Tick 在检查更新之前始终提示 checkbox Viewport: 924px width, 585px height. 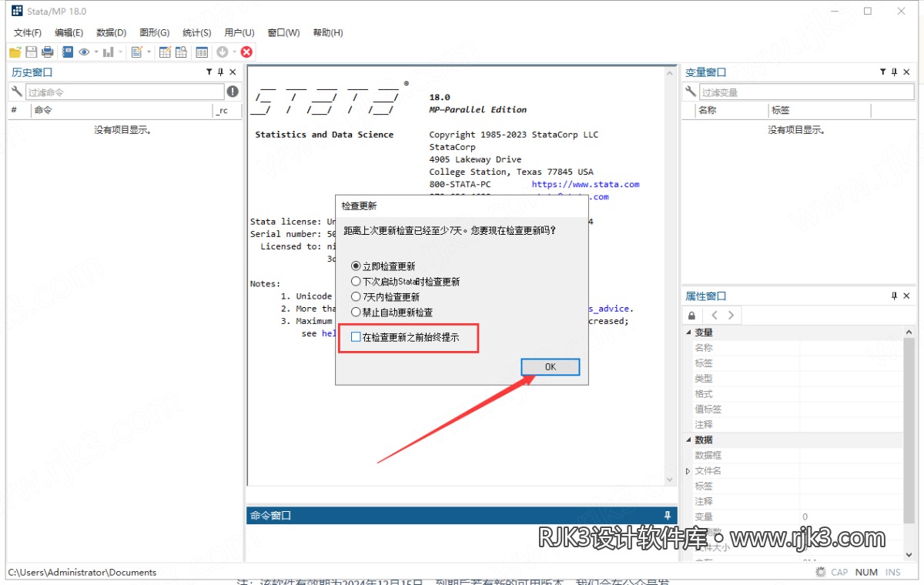[355, 337]
